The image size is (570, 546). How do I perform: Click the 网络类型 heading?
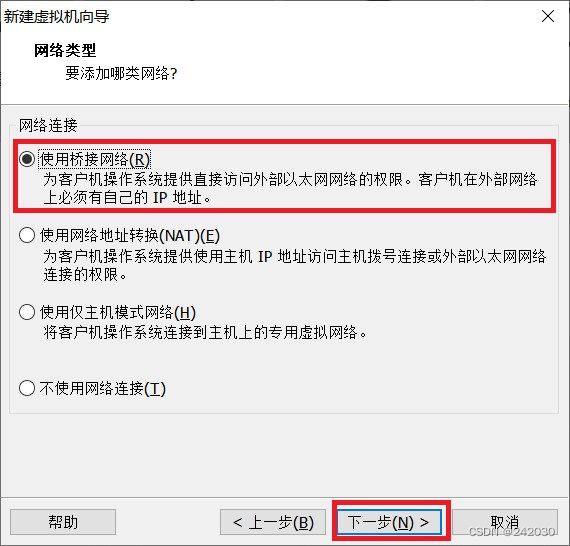pyautogui.click(x=65, y=50)
